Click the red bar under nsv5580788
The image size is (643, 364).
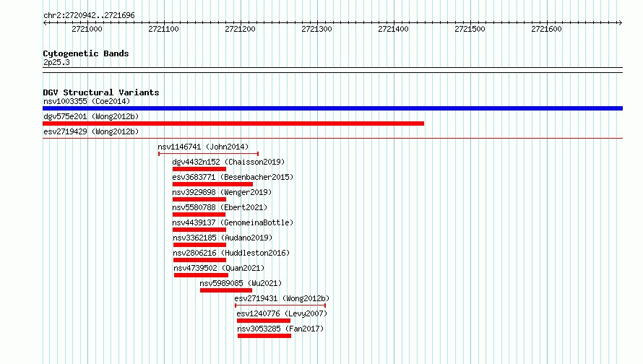[199, 214]
